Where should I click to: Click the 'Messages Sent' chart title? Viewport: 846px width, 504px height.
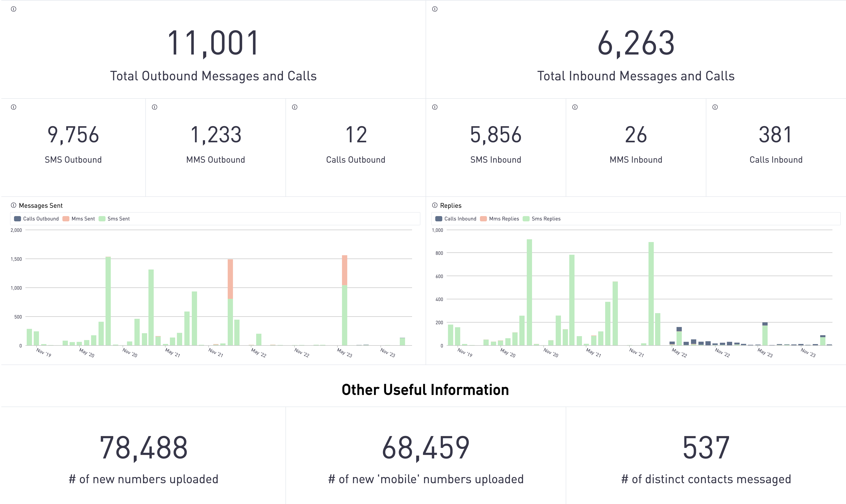tap(41, 205)
